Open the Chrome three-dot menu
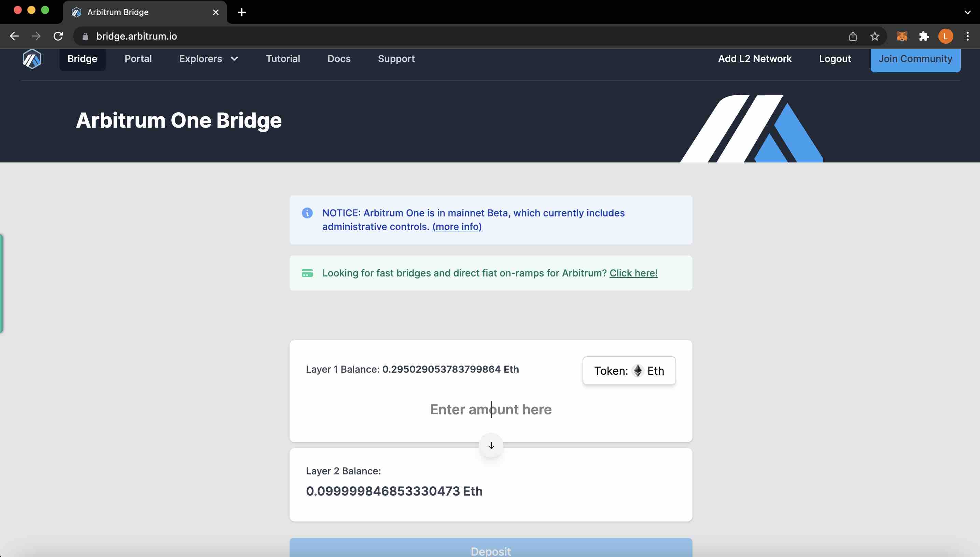 click(967, 36)
